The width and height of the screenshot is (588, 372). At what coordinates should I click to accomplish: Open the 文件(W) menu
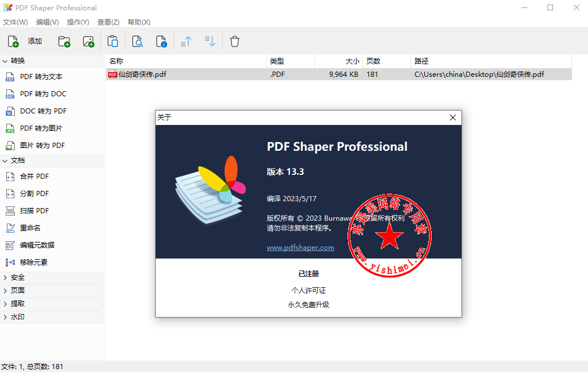click(x=15, y=22)
